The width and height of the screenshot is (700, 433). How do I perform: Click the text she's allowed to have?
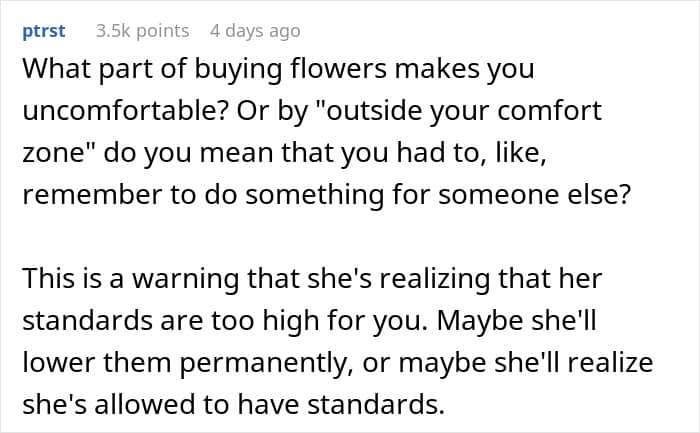point(161,404)
